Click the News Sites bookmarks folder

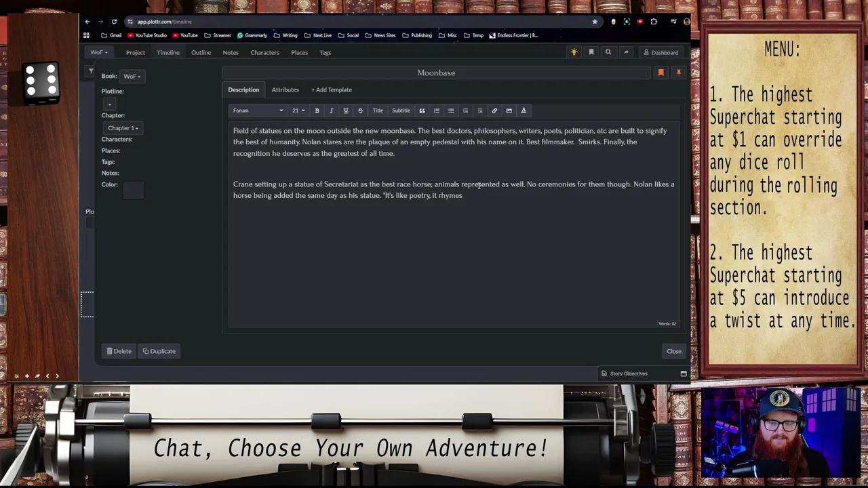(x=380, y=35)
